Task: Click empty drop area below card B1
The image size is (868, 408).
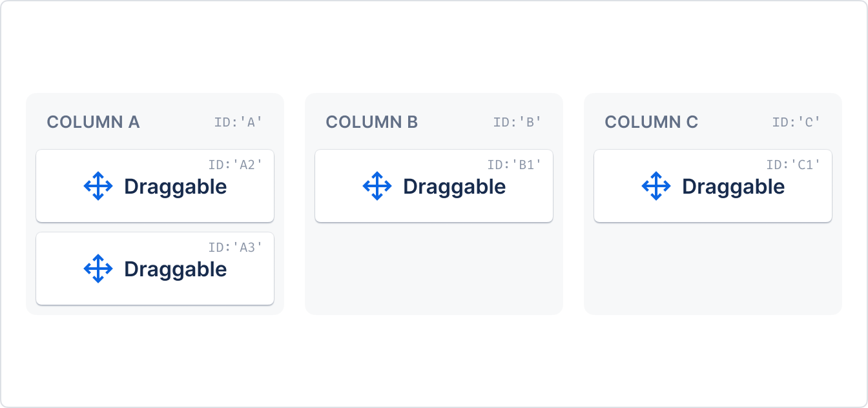Action: [434, 266]
